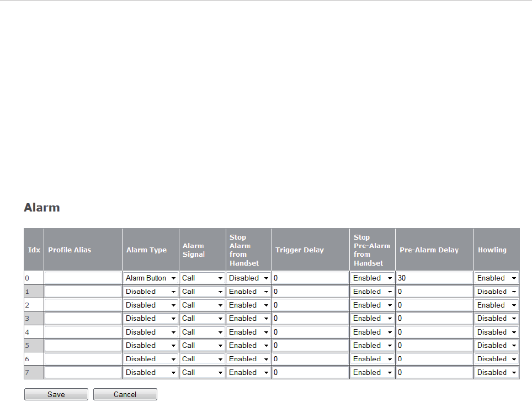Click the Cancel button
This screenshot has width=532, height=407.
125,394
